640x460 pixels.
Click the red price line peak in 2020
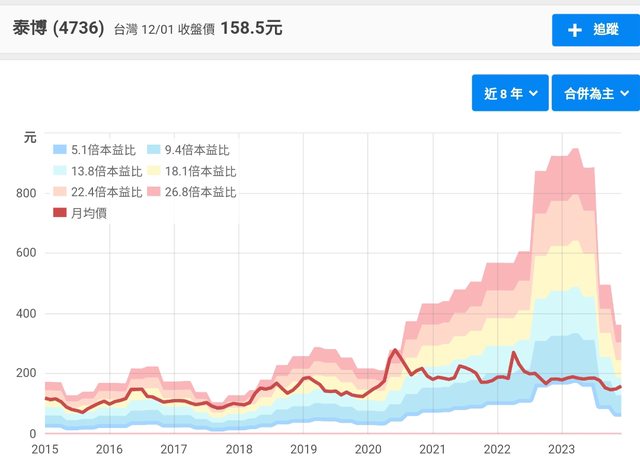coord(394,350)
